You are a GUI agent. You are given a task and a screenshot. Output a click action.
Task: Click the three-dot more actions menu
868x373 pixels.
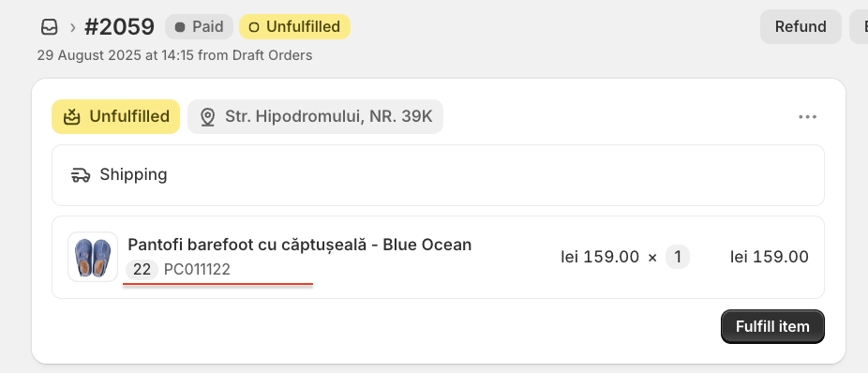[x=808, y=117]
